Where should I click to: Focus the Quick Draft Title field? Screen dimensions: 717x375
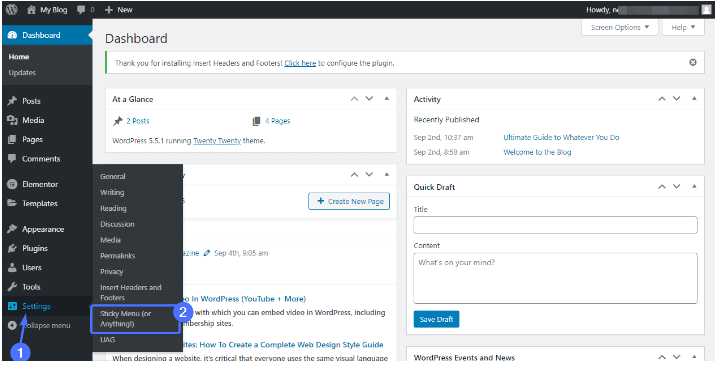pyautogui.click(x=555, y=225)
